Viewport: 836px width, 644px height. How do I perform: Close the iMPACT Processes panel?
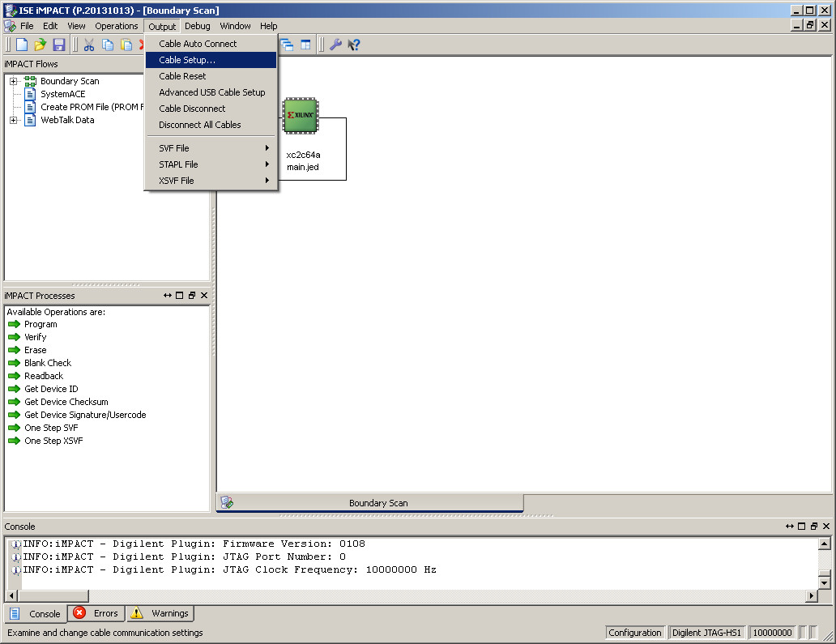[204, 296]
